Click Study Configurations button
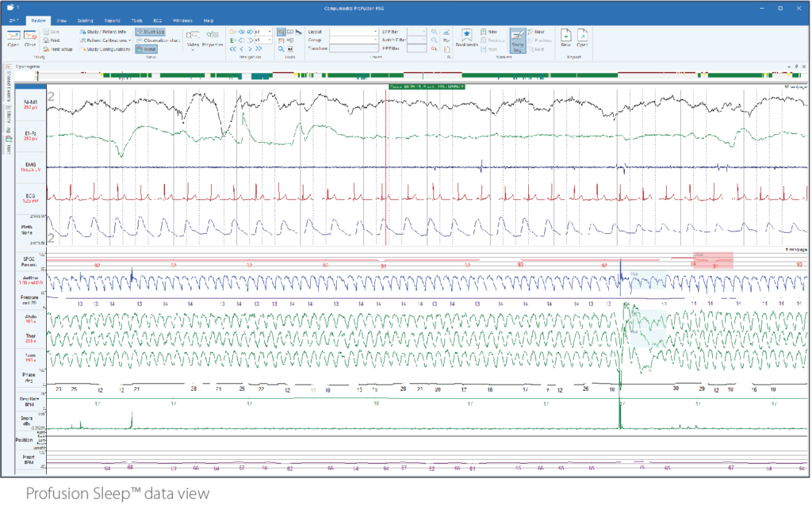The image size is (812, 509). [x=104, y=49]
